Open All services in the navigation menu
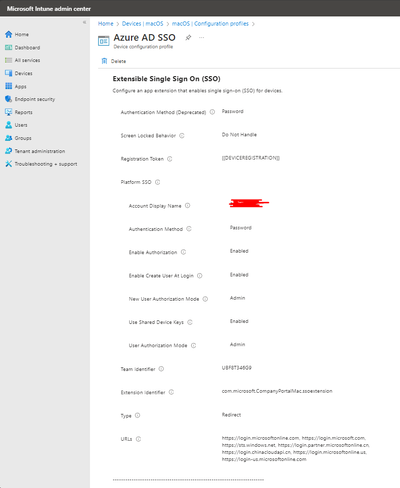Viewport: 400px width, 488px height. pyautogui.click(x=27, y=60)
